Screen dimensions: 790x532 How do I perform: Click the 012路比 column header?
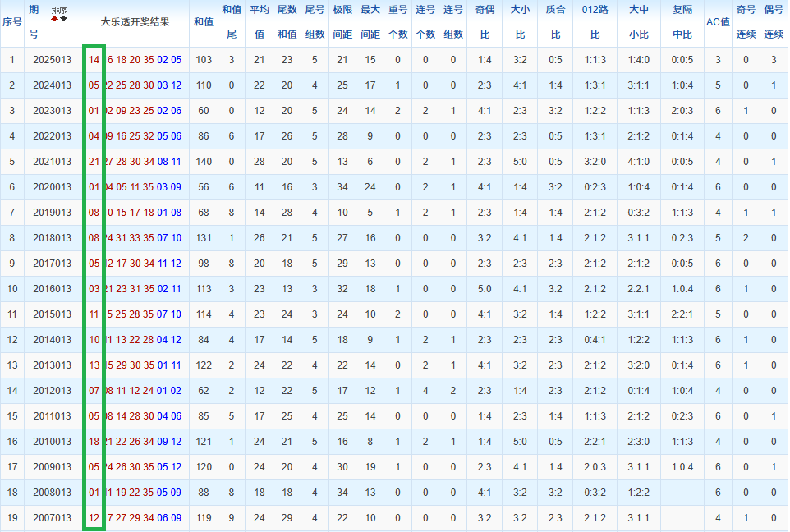[595, 22]
